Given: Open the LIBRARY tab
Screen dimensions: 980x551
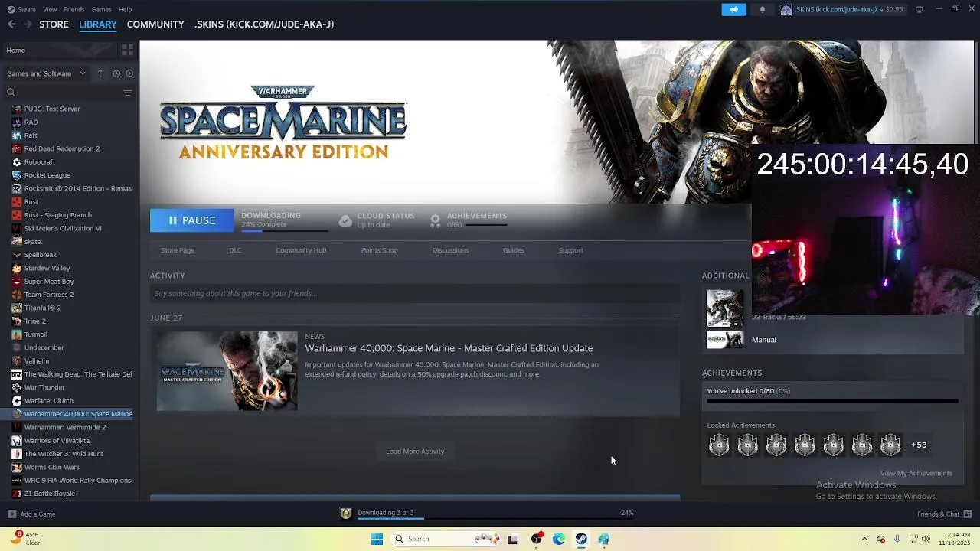Looking at the screenshot, I should click(98, 24).
